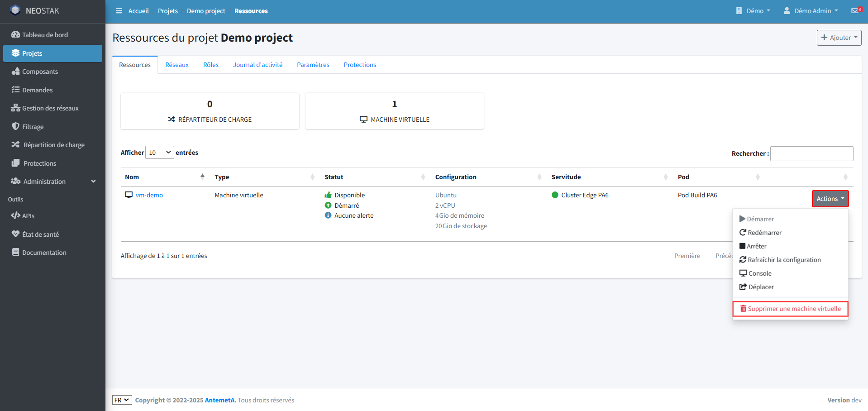Click the État de santé heart icon

(x=16, y=234)
